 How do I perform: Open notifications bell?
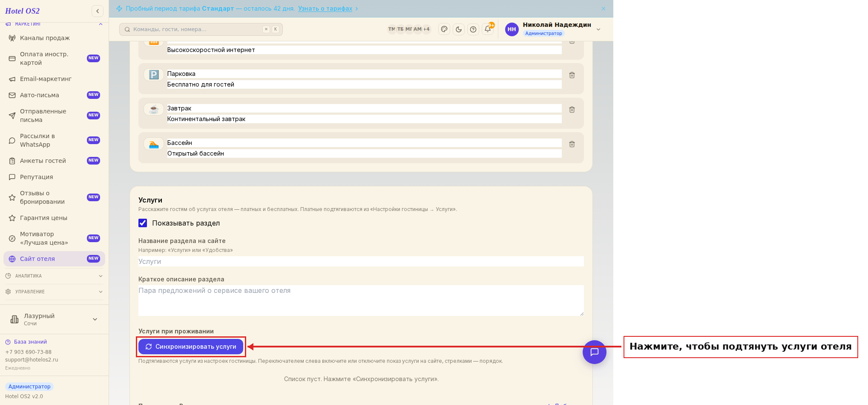(488, 29)
